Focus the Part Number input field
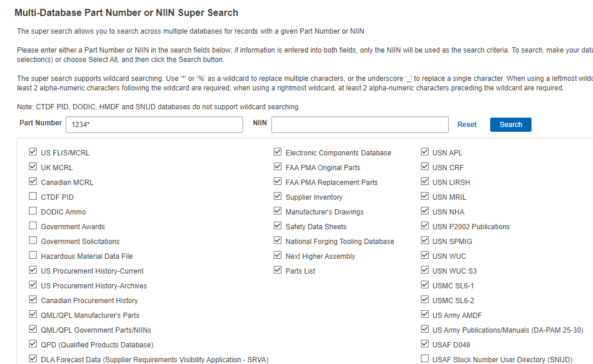Screen dimensions: 593x364 click(154, 125)
